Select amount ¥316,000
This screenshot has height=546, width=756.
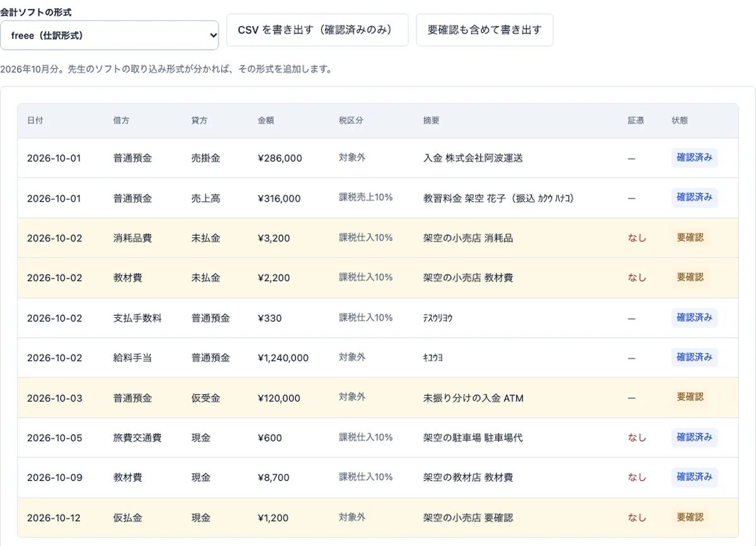coord(279,198)
